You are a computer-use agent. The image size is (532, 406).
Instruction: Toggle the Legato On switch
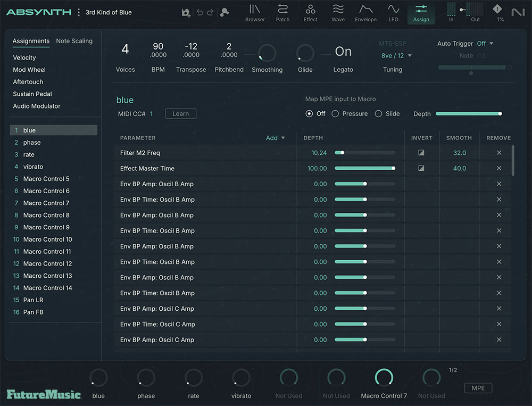coord(343,52)
